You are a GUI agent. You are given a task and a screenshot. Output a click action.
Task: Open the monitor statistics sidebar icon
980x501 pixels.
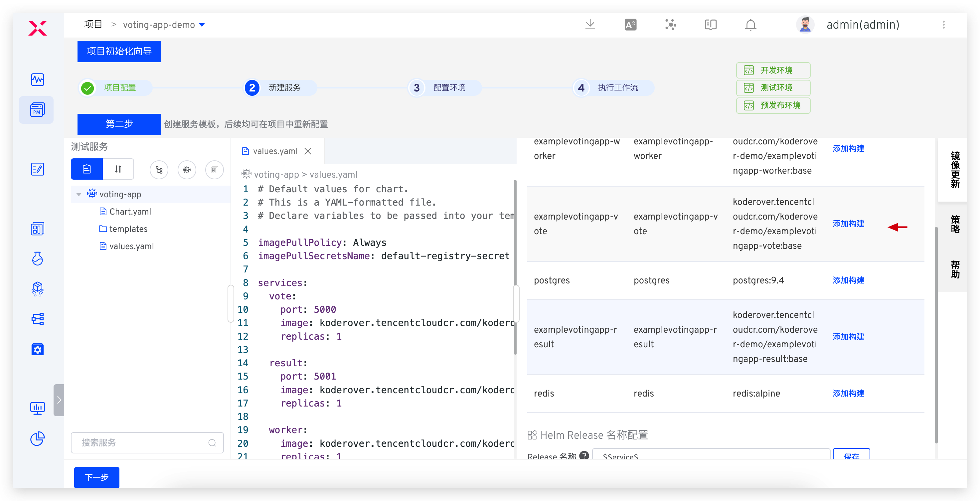pyautogui.click(x=37, y=409)
